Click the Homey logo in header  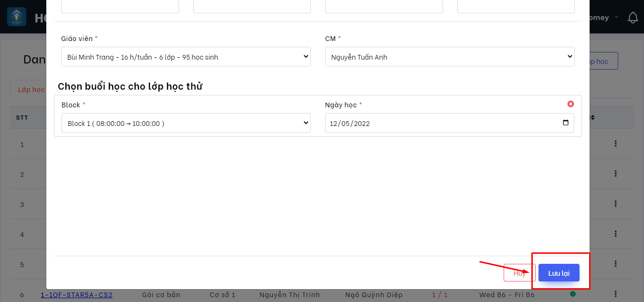(17, 17)
